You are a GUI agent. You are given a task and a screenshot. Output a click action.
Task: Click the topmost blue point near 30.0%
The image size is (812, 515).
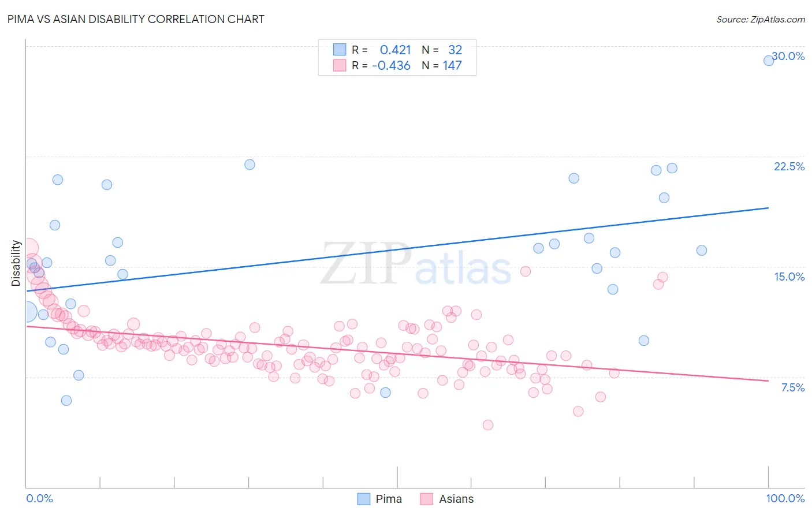click(x=769, y=60)
